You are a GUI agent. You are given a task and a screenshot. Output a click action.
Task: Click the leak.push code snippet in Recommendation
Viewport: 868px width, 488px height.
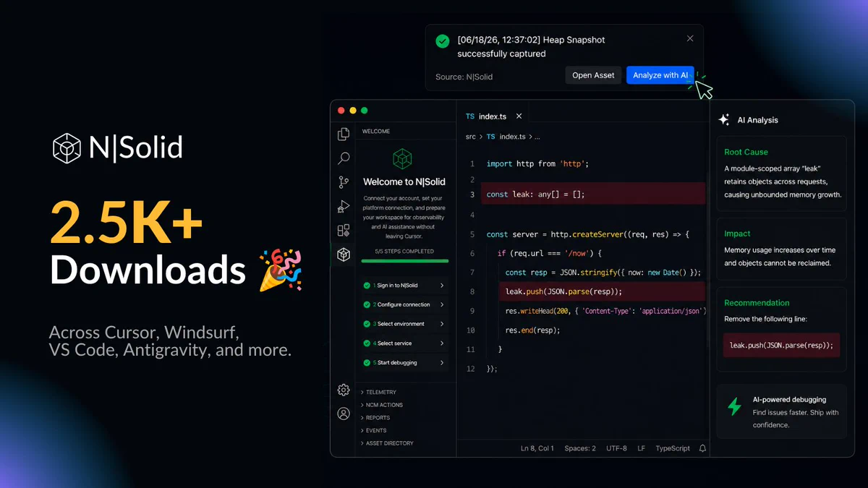[781, 346]
